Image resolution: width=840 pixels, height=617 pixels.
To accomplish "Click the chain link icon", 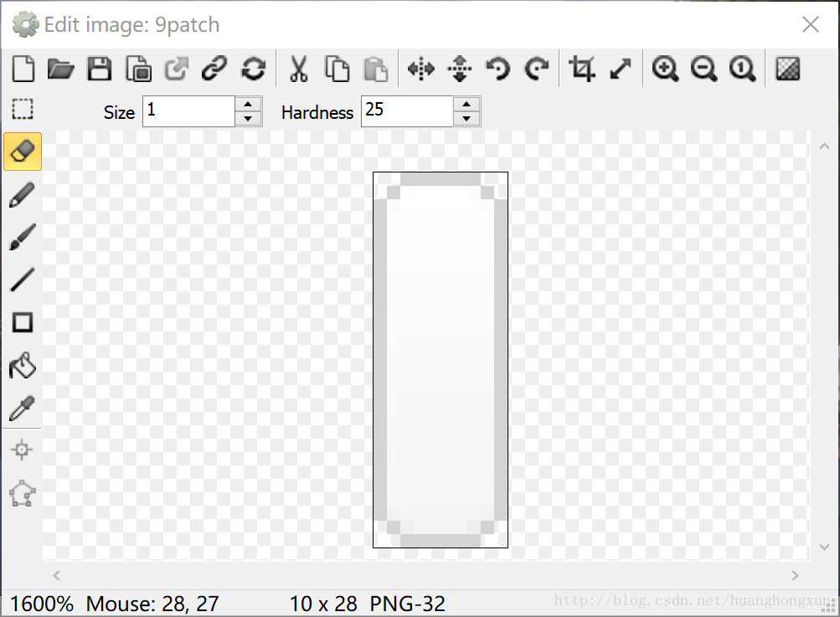I will [x=214, y=69].
